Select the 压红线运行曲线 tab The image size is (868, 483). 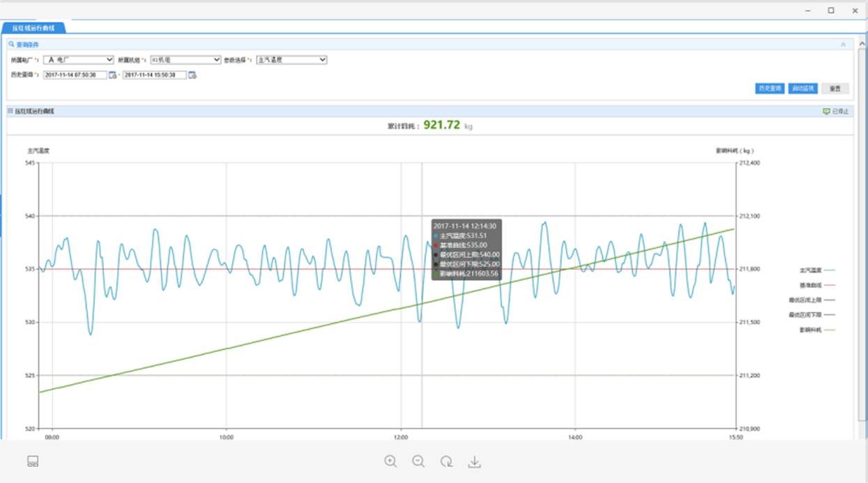33,28
